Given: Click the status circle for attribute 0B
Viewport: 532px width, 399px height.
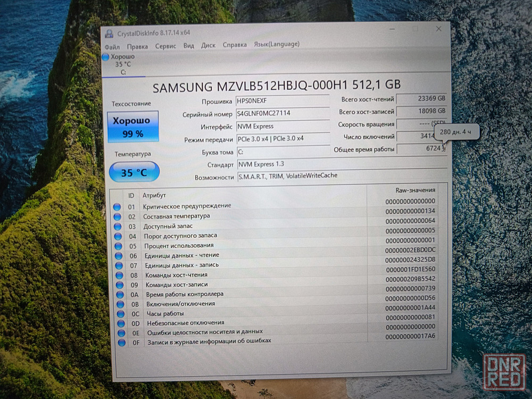Looking at the screenshot, I should coord(120,304).
